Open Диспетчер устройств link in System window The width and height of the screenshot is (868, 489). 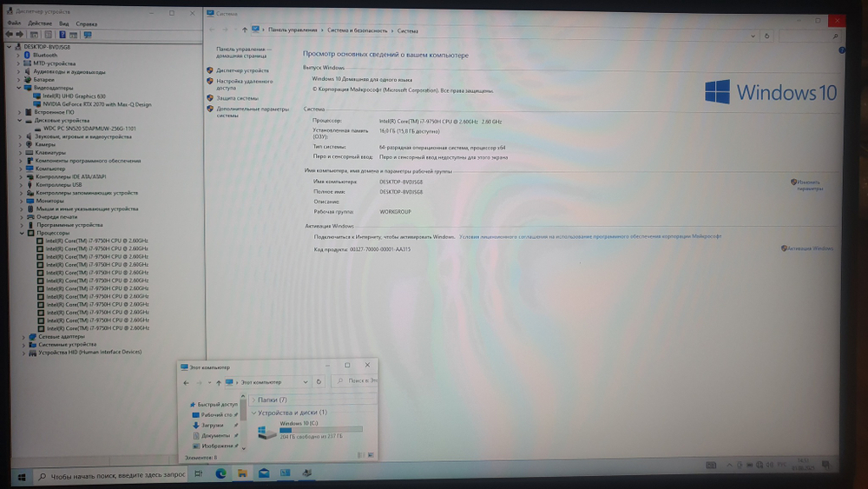click(242, 70)
